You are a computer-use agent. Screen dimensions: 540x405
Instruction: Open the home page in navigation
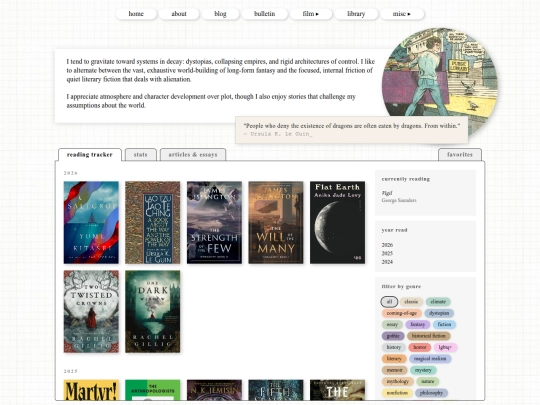(x=136, y=14)
